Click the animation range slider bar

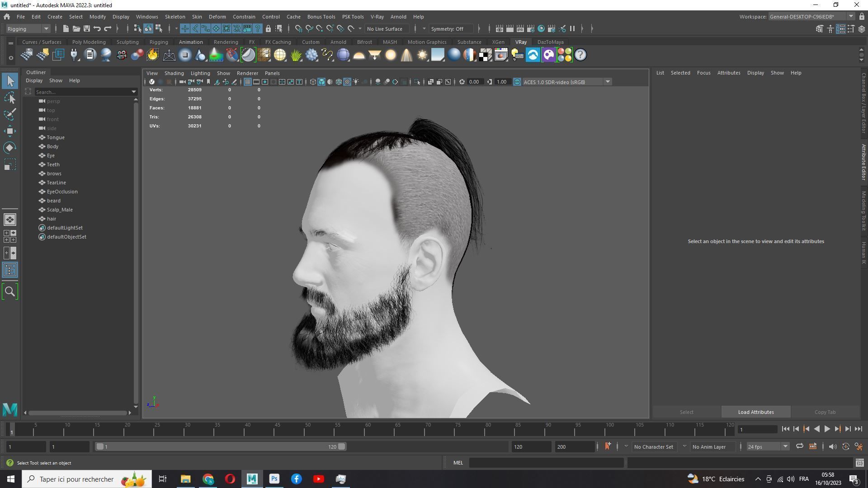(221, 446)
